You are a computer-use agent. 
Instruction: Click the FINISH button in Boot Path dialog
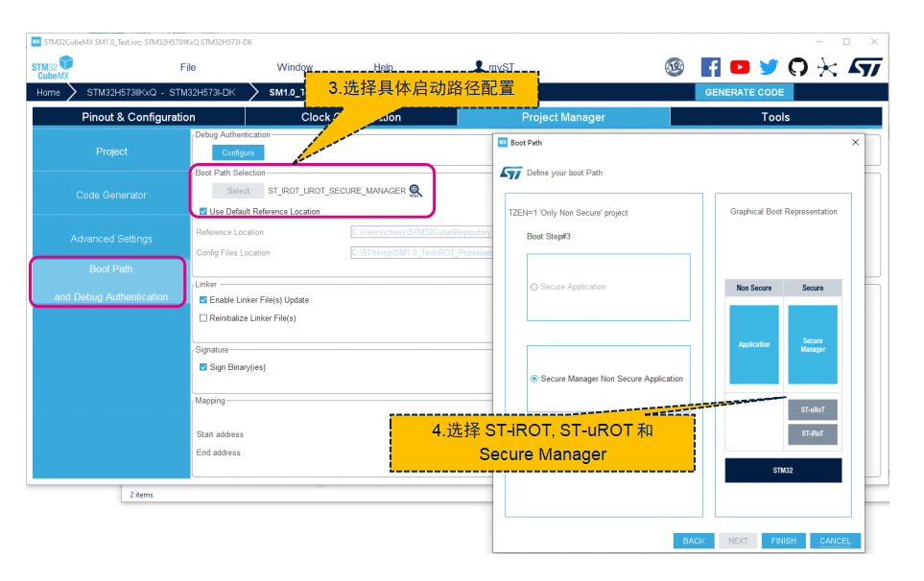point(783,541)
